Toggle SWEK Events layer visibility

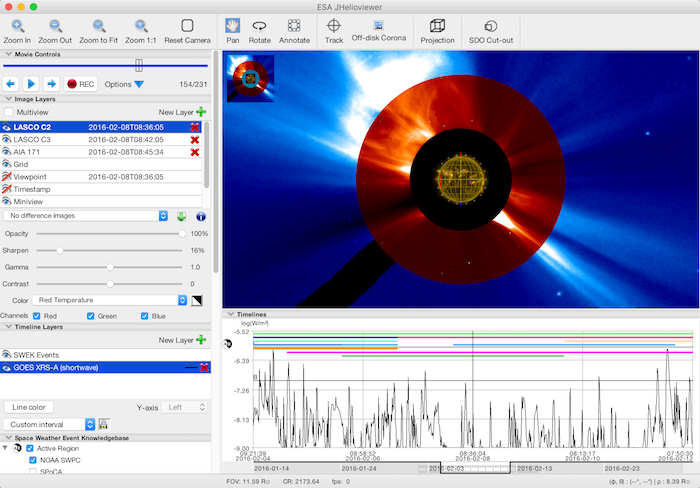click(6, 355)
